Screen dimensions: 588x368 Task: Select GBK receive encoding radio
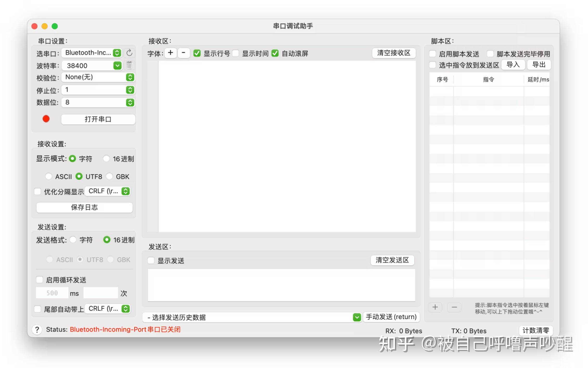tap(109, 176)
